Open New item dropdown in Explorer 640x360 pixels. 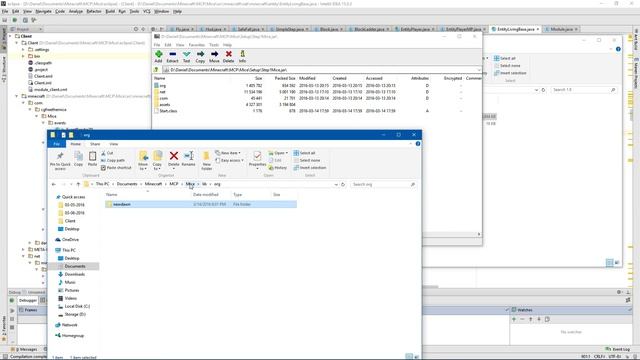pos(228,153)
